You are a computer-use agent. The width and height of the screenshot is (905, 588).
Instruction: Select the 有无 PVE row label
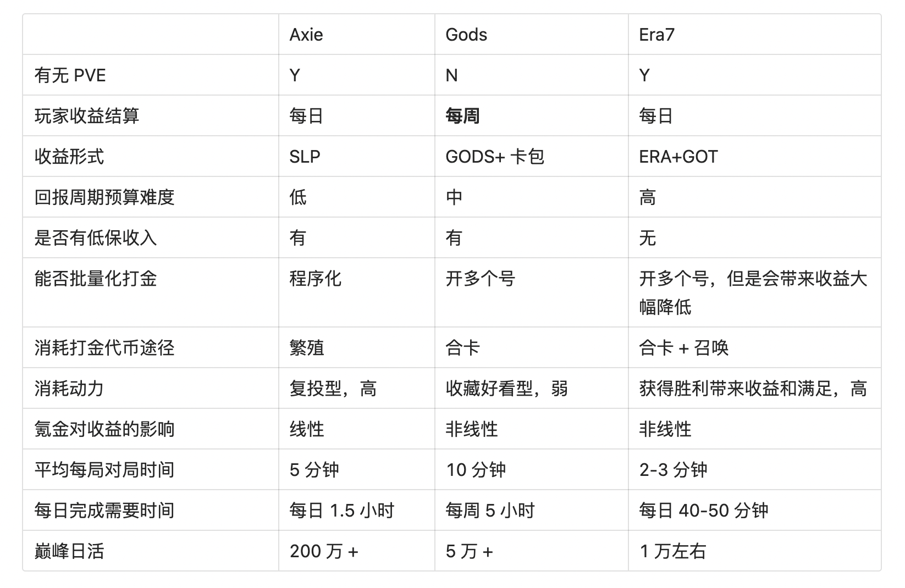[70, 75]
